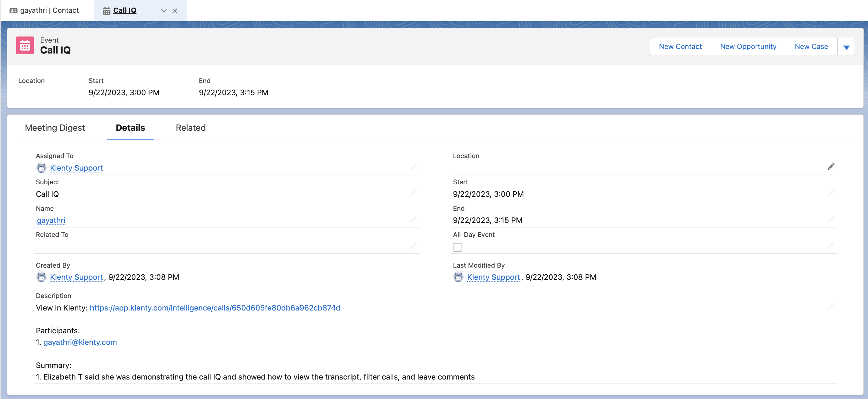The height and width of the screenshot is (399, 868).
Task: Click the avatar icon beside Created By
Action: point(41,277)
